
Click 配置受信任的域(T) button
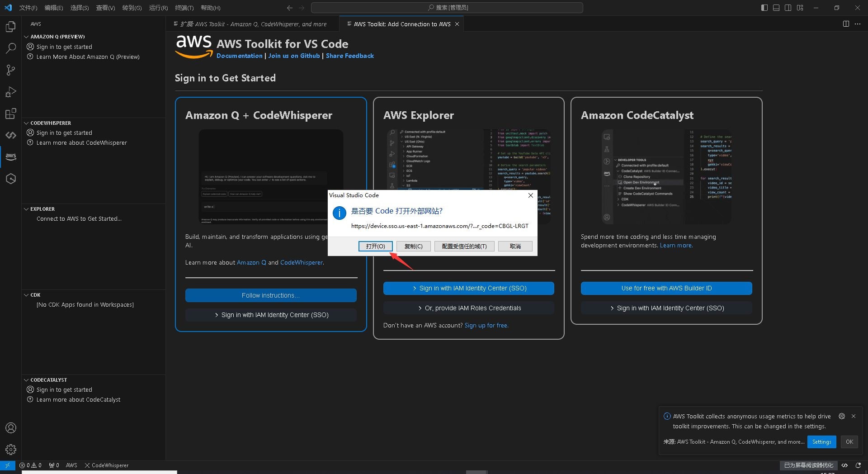[464, 246]
